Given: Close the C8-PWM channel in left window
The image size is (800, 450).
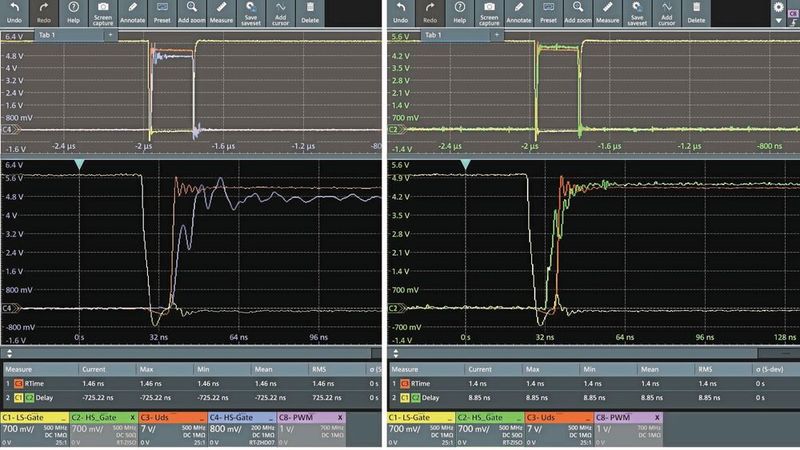Looking at the screenshot, I should [x=340, y=418].
